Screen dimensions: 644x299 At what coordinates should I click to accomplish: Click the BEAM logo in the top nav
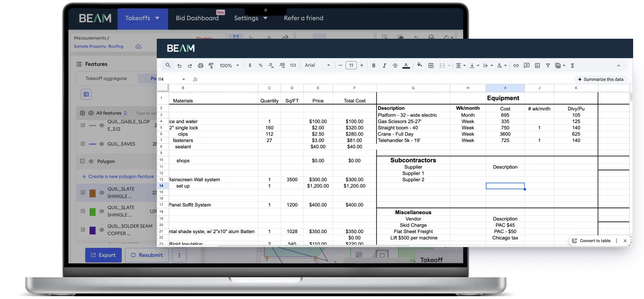95,18
